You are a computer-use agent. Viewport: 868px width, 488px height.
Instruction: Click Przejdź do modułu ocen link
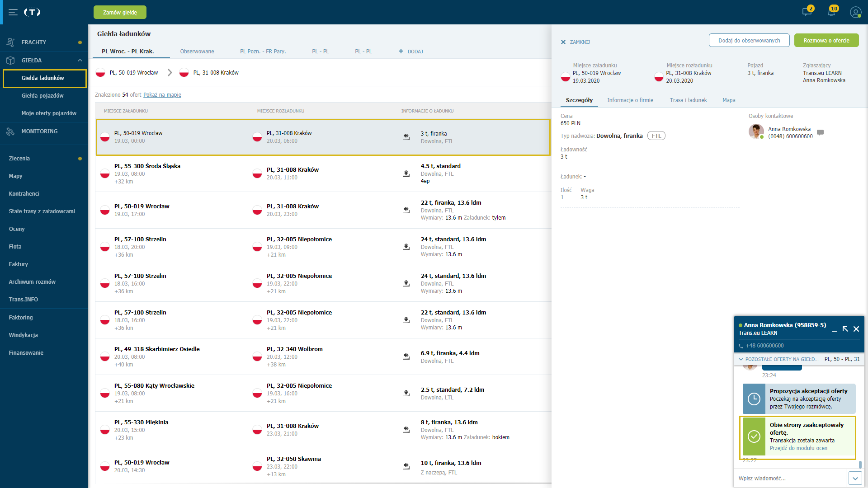798,448
